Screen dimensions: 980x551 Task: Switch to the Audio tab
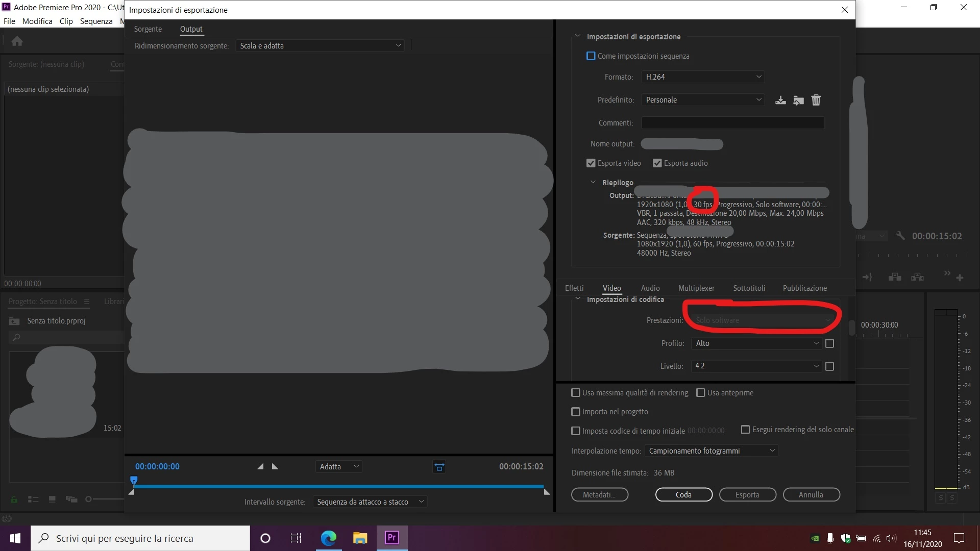click(650, 288)
